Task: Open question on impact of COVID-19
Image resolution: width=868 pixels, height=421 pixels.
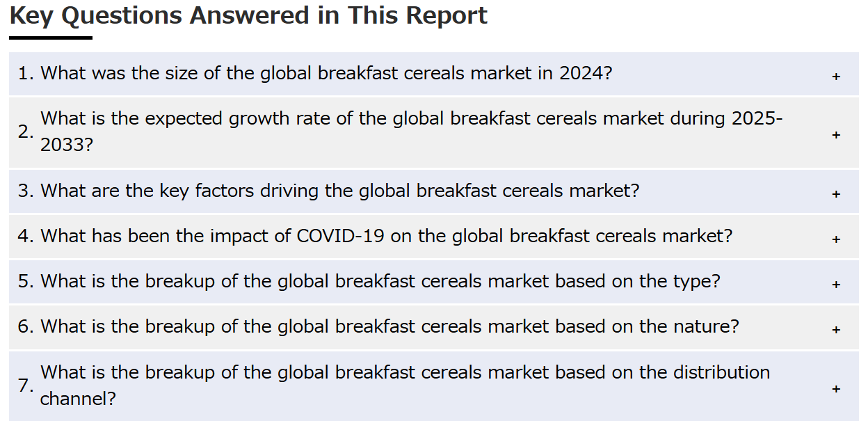Action: [x=434, y=237]
